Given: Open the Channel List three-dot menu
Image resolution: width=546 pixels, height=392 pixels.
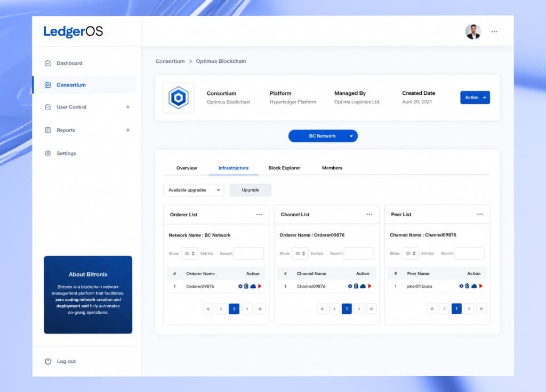Looking at the screenshot, I should coord(369,215).
